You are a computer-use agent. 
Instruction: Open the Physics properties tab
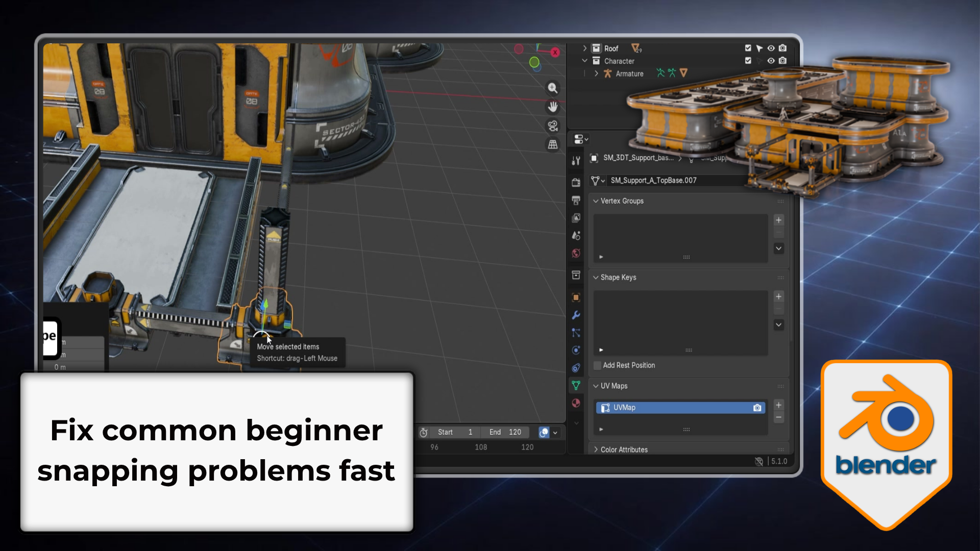[x=576, y=350]
